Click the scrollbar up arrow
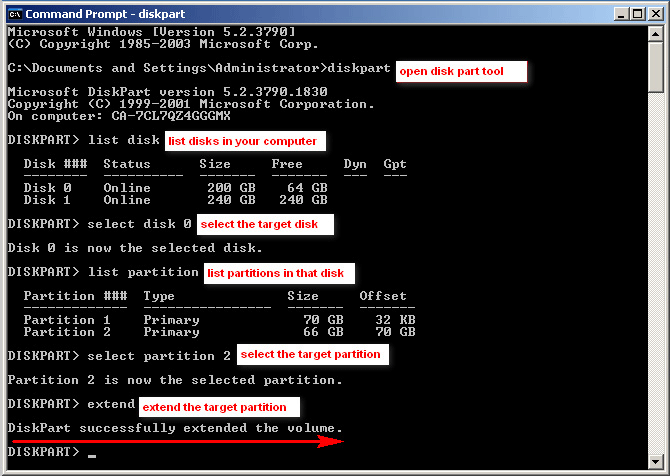This screenshot has width=670, height=476. click(655, 34)
